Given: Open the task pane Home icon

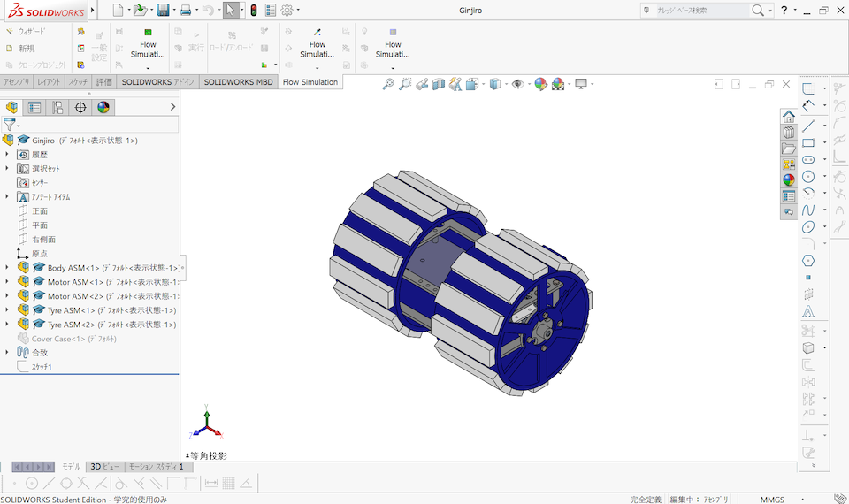Looking at the screenshot, I should click(x=788, y=117).
